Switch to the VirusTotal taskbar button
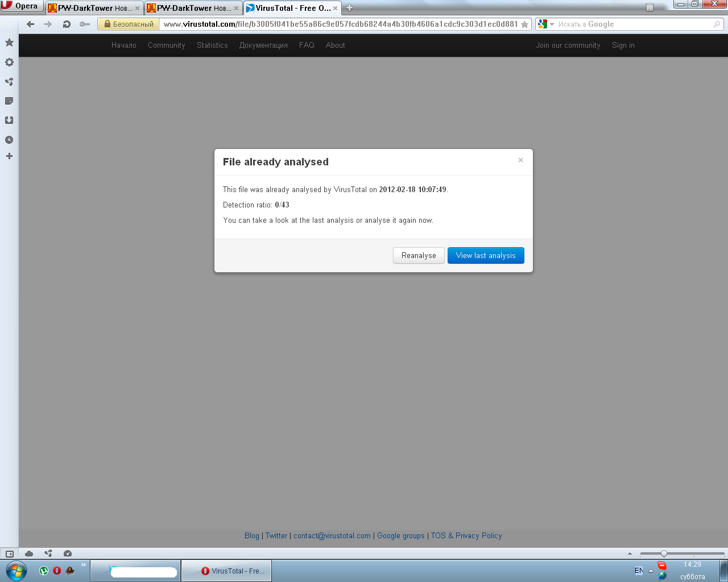The image size is (728, 582). pyautogui.click(x=226, y=571)
